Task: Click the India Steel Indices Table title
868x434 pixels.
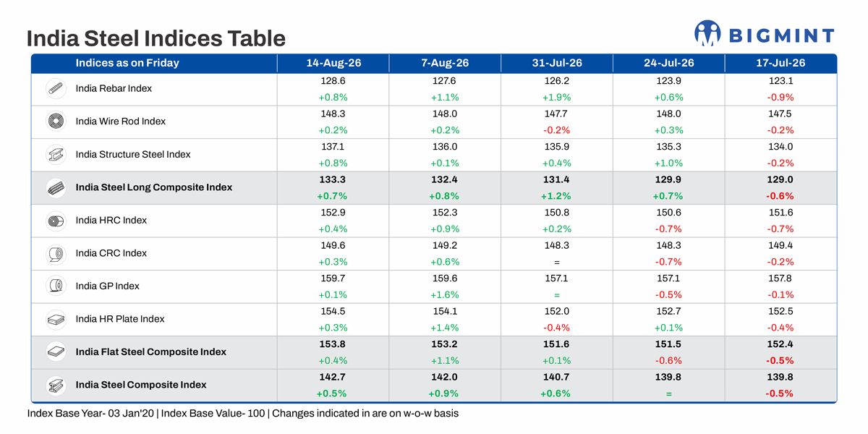Action: coord(156,38)
